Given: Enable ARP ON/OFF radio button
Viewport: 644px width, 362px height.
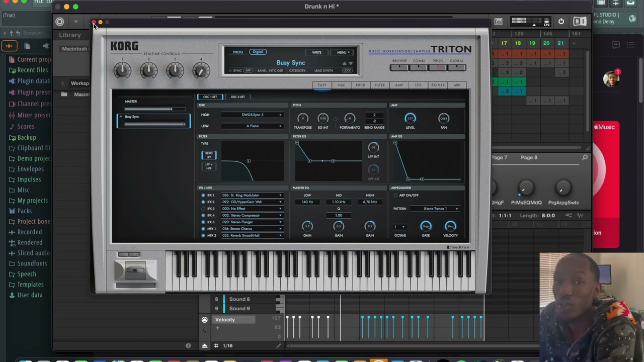Looking at the screenshot, I should coord(395,195).
